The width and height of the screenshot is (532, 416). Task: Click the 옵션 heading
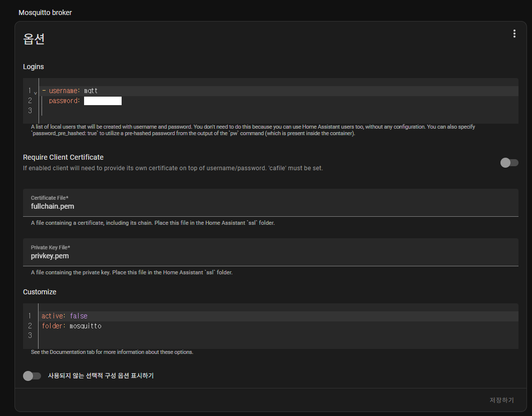pos(34,39)
